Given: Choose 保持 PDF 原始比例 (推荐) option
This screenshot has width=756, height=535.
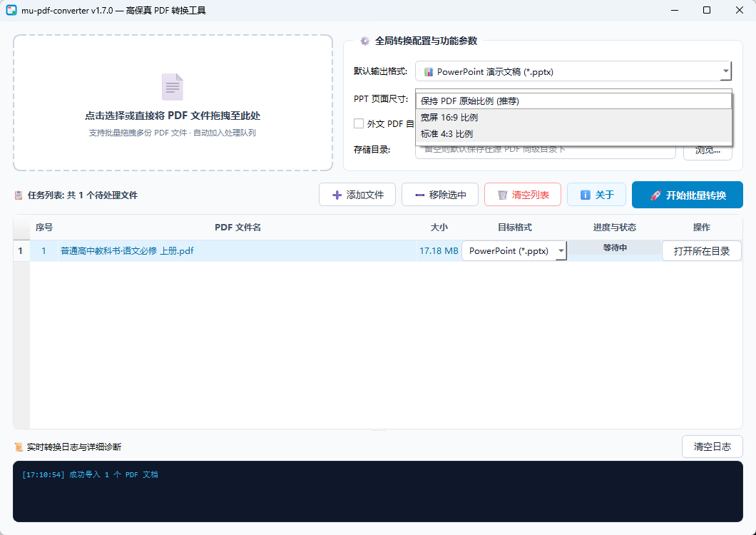Looking at the screenshot, I should pos(573,101).
